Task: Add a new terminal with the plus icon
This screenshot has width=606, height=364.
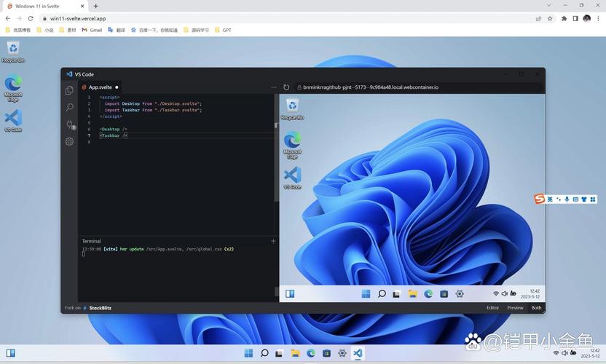Action: [273, 241]
